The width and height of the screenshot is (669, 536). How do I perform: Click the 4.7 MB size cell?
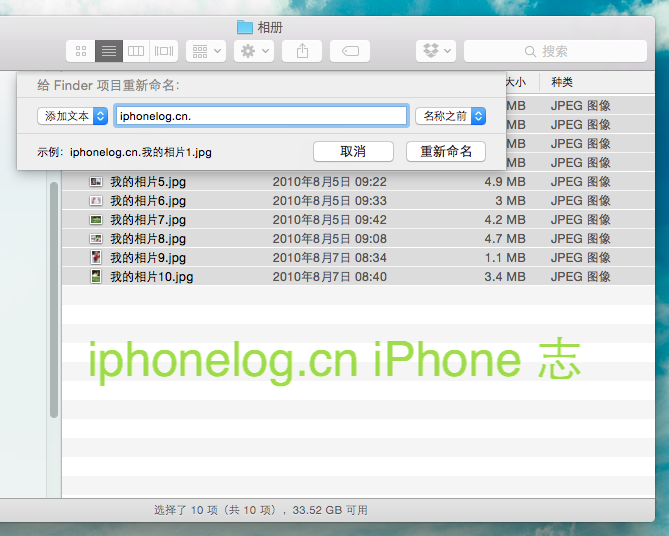[505, 239]
